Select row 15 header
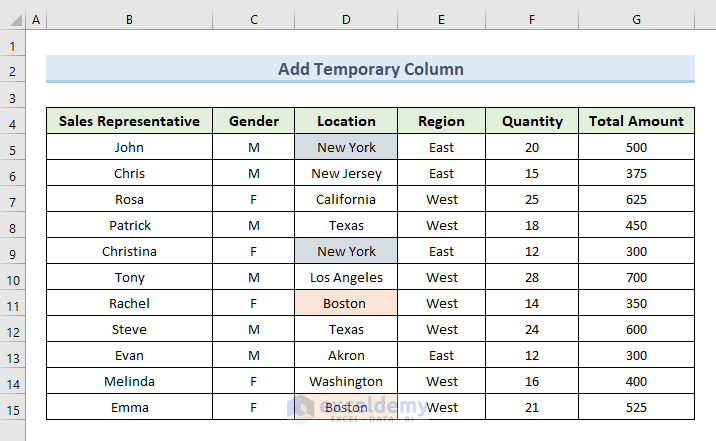This screenshot has width=716, height=441. pos(13,407)
